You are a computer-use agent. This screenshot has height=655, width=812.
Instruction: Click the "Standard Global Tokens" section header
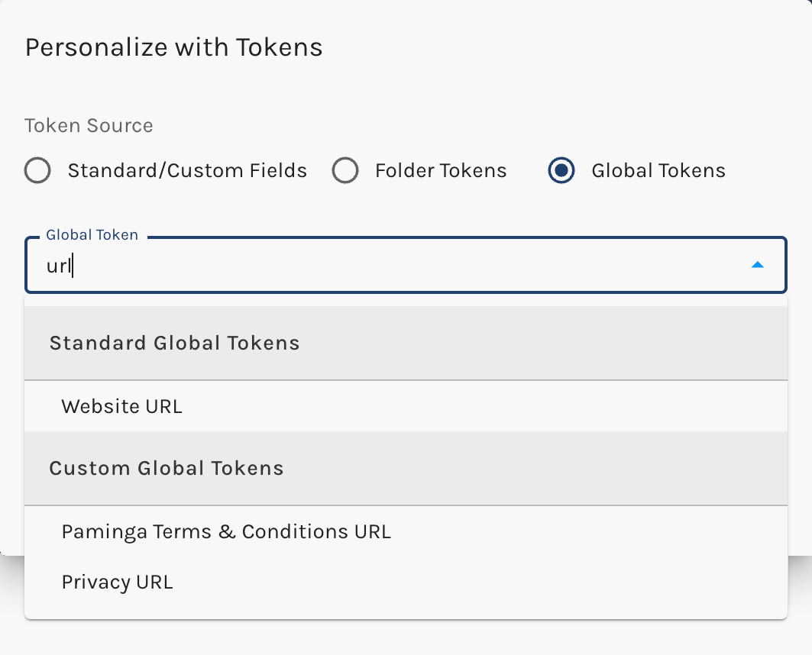[x=174, y=343]
